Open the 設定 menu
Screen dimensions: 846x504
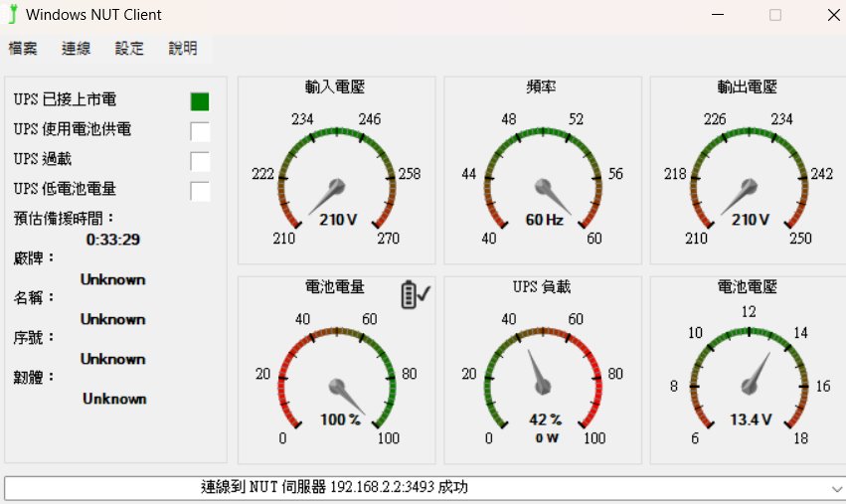(x=129, y=49)
